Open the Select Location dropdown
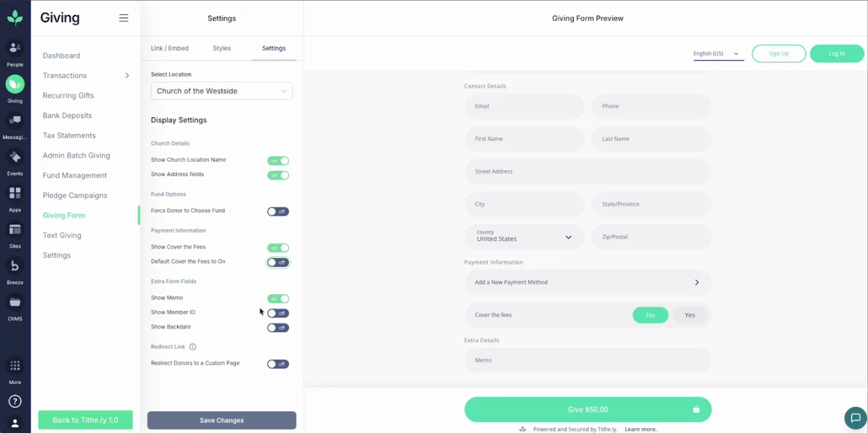This screenshot has width=868, height=433. pos(221,91)
